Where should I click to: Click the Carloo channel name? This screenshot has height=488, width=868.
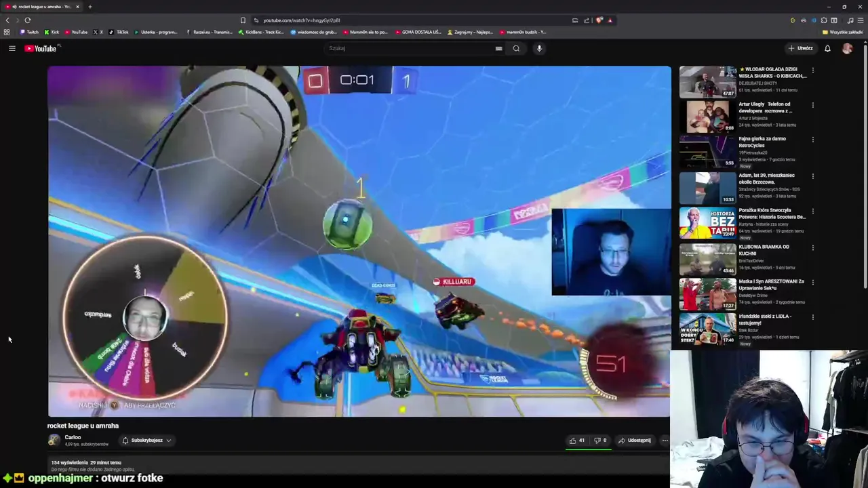[x=73, y=437]
